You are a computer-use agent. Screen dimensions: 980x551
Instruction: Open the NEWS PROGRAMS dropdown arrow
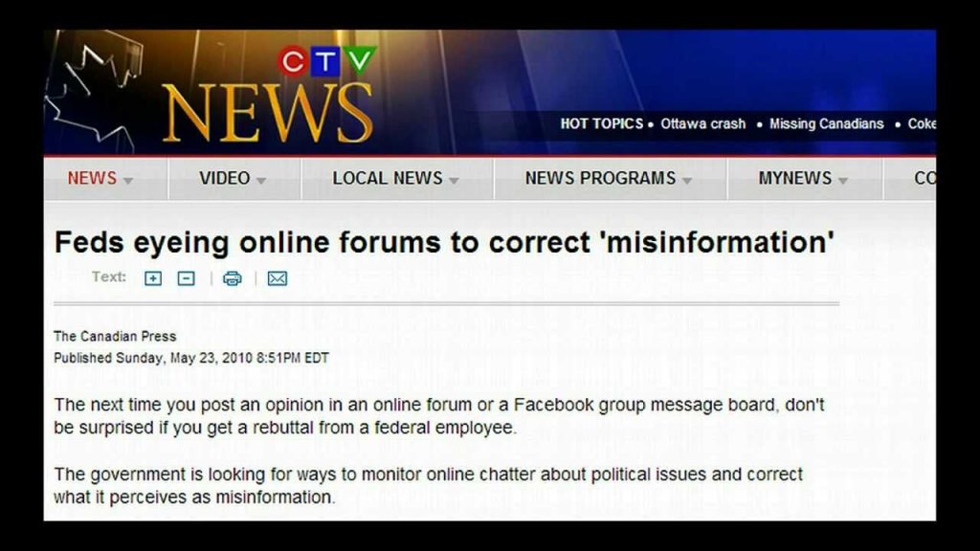[686, 181]
